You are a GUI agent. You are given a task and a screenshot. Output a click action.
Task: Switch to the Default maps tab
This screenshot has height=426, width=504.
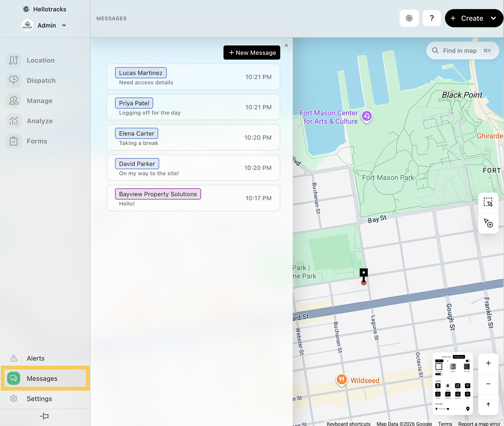tap(446, 357)
